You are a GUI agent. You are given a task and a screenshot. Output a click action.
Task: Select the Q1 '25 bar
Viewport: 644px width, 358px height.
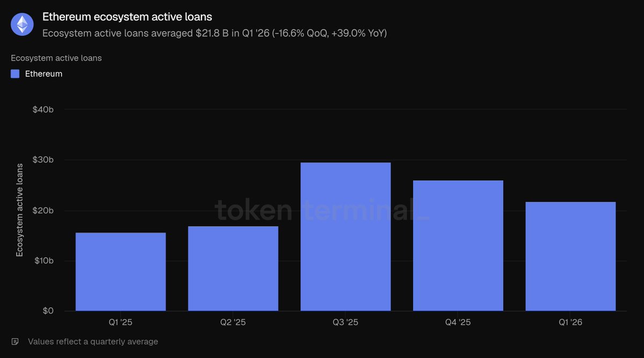121,272
